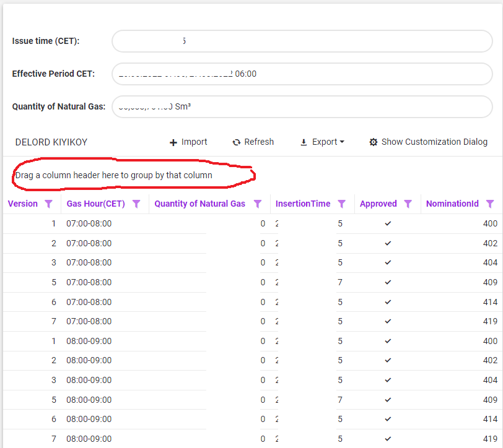Click the Refresh arrows icon
503x448 pixels.
[x=236, y=142]
